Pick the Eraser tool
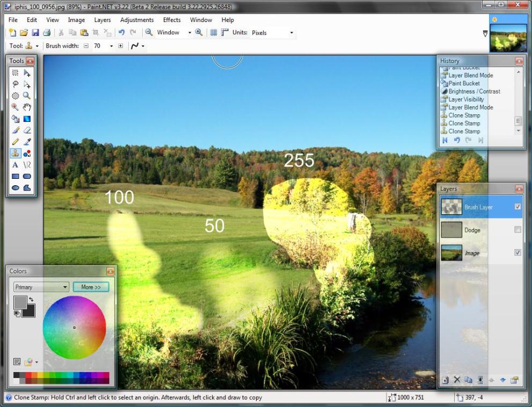 click(x=27, y=130)
